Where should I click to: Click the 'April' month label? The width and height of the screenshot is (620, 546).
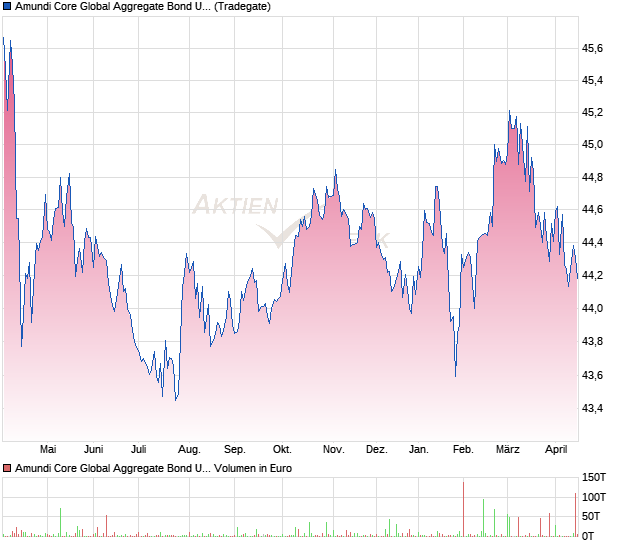pyautogui.click(x=556, y=450)
